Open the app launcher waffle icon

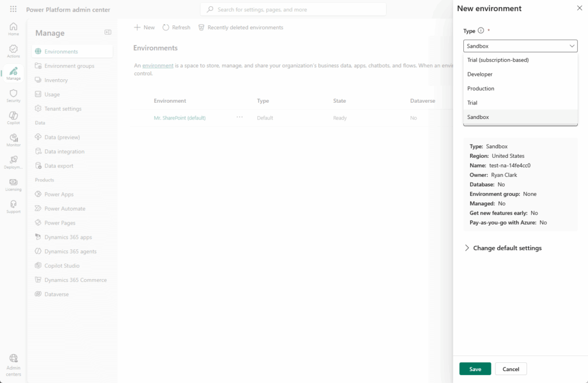tap(13, 9)
